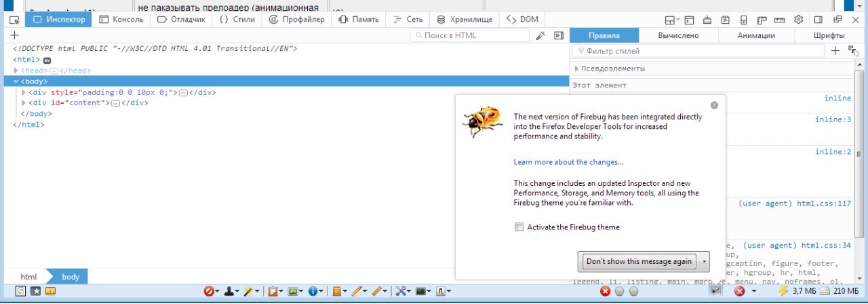Dock developer tools to the side
Image resolution: width=868 pixels, height=304 pixels.
(819, 20)
